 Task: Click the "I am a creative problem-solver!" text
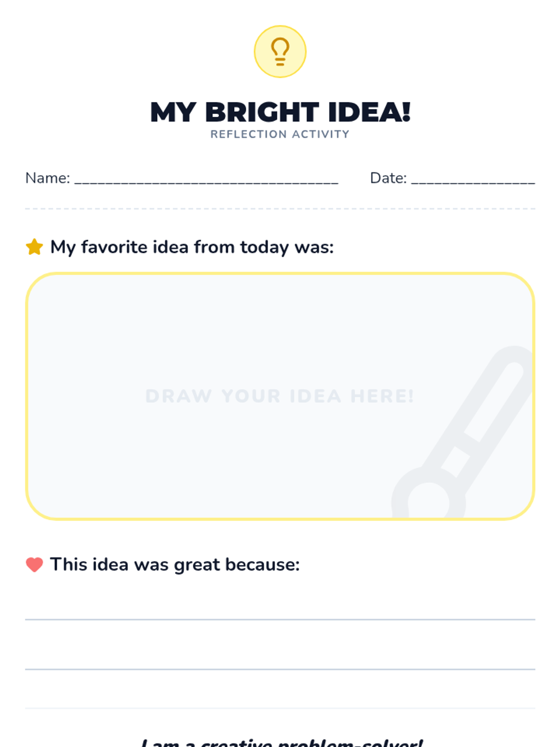click(282, 742)
